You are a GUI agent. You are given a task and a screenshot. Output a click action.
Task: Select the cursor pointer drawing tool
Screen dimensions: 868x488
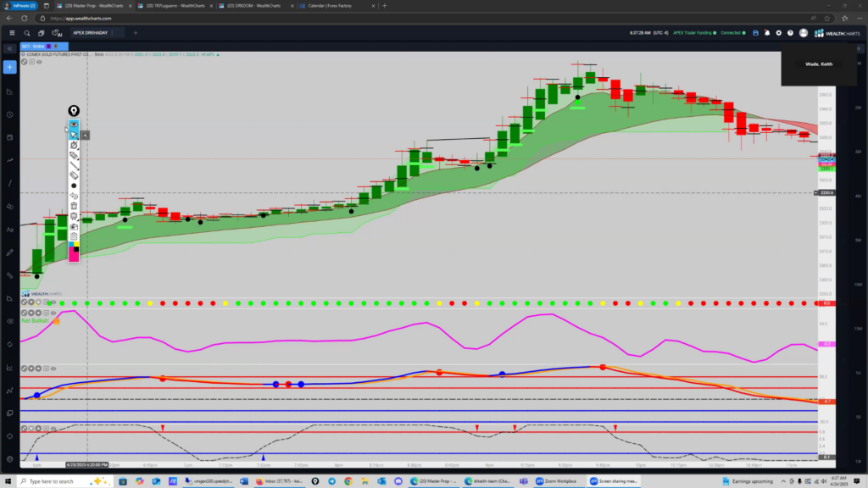(x=74, y=135)
